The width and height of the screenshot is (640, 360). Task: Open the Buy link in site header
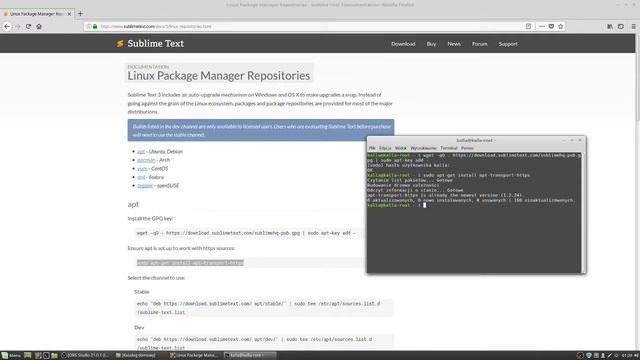(431, 44)
